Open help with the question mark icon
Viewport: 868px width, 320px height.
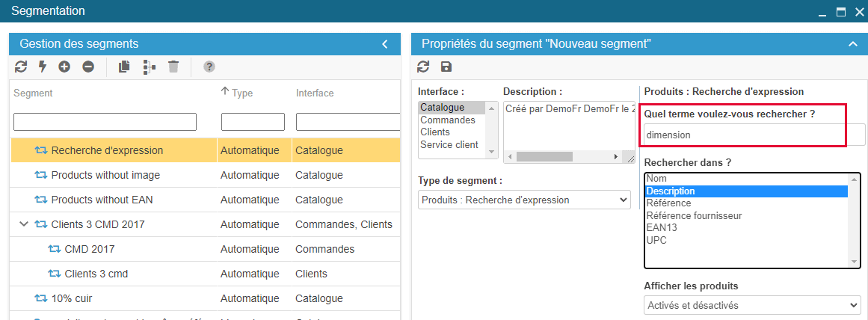pos(209,67)
